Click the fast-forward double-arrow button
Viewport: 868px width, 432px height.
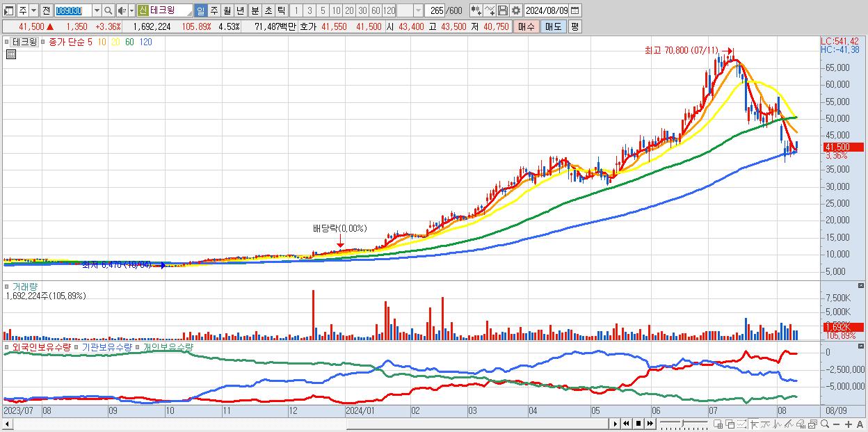[650, 424]
